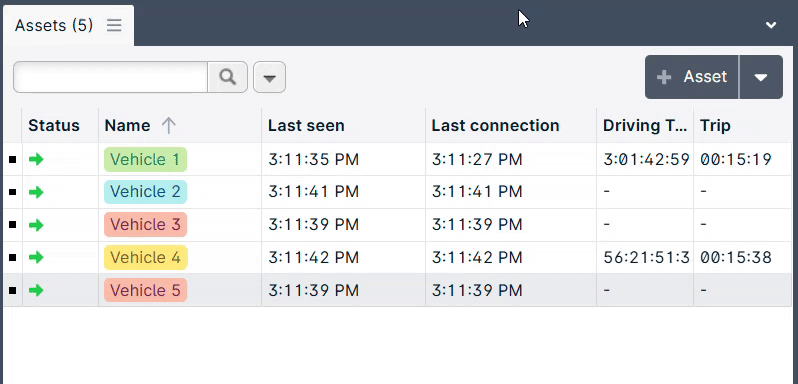Click trip value 00:15:19
This screenshot has height=384, width=798.
[x=736, y=160]
